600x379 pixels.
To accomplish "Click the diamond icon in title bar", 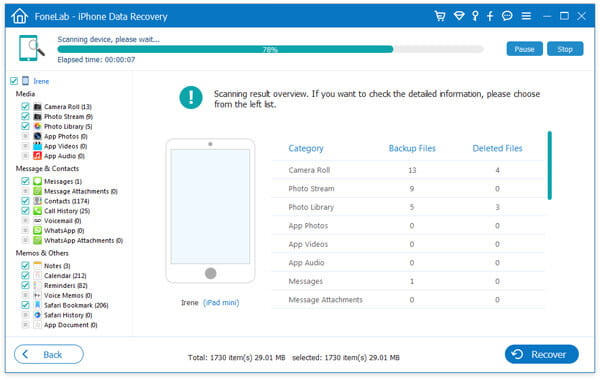I will pyautogui.click(x=458, y=16).
